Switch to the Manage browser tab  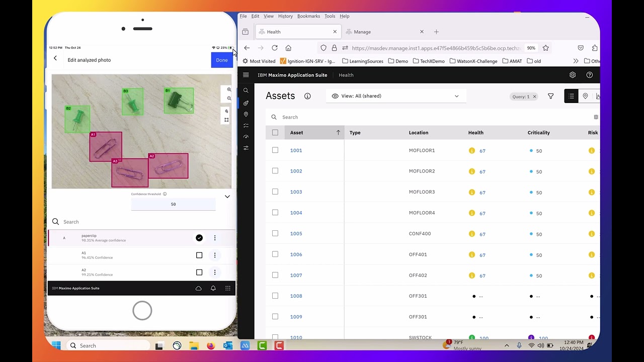click(385, 32)
